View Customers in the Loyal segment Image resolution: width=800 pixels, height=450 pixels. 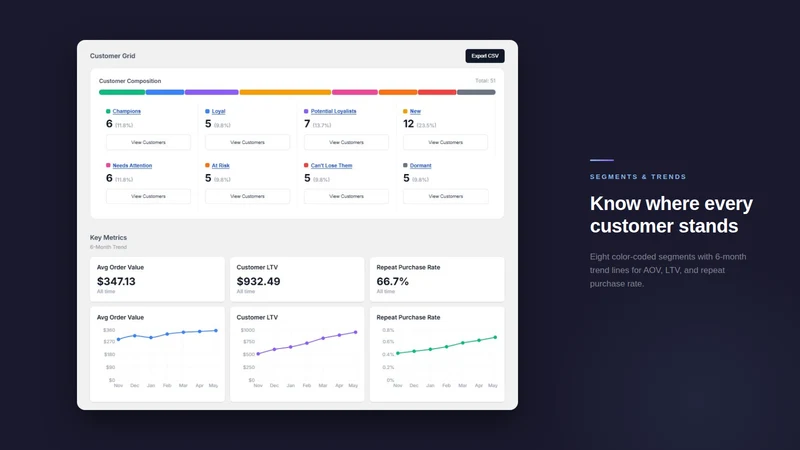247,142
